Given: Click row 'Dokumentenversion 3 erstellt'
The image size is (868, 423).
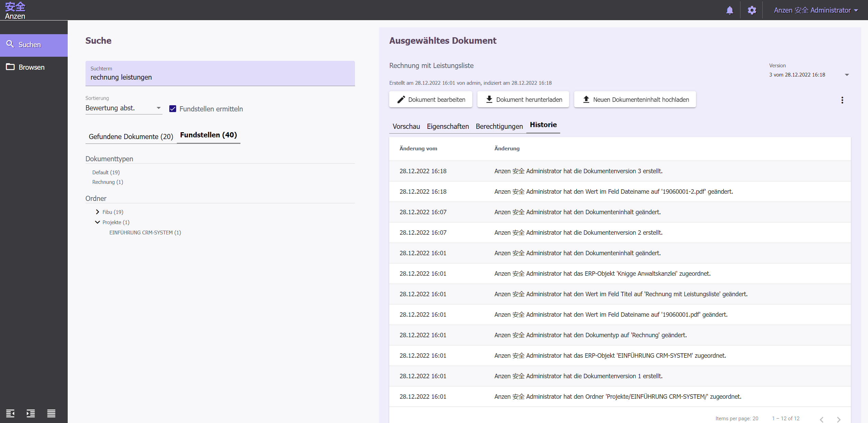Looking at the screenshot, I should 620,171.
